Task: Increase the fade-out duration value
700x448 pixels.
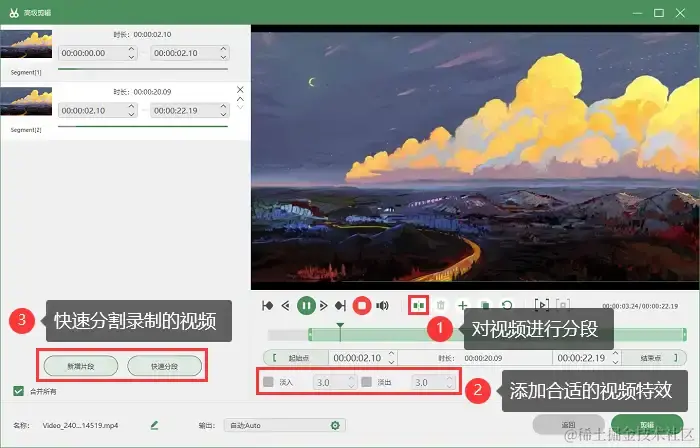Action: [x=449, y=379]
